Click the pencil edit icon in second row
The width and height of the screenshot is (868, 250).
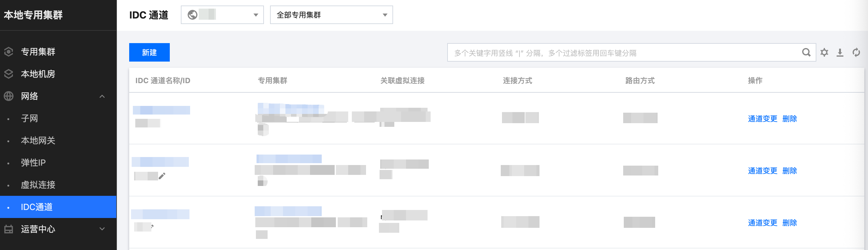[162, 176]
